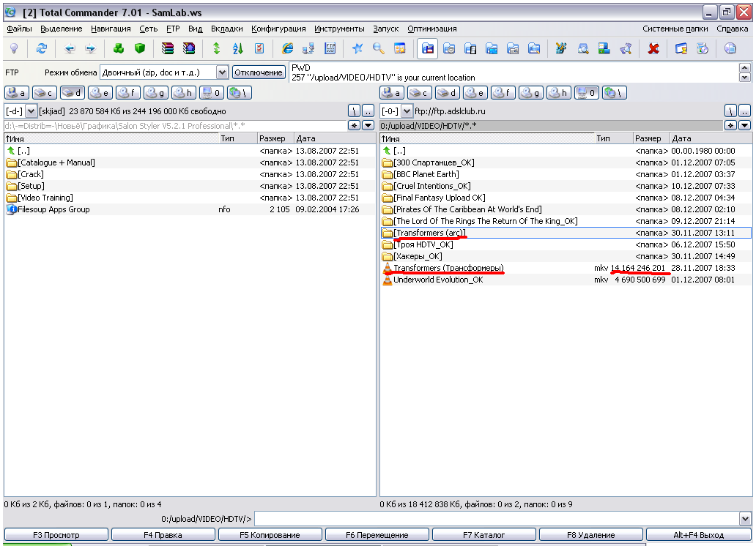Click inside the command line input field
The height and width of the screenshot is (546, 756).
(497, 518)
